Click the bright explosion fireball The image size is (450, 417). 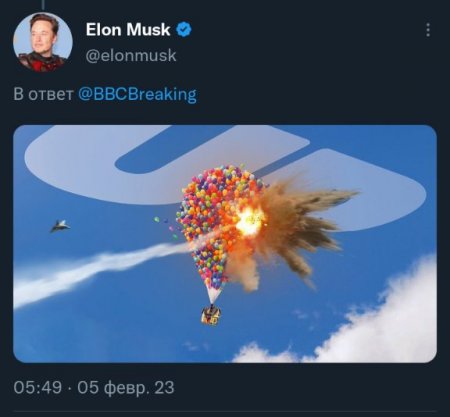coord(249,221)
